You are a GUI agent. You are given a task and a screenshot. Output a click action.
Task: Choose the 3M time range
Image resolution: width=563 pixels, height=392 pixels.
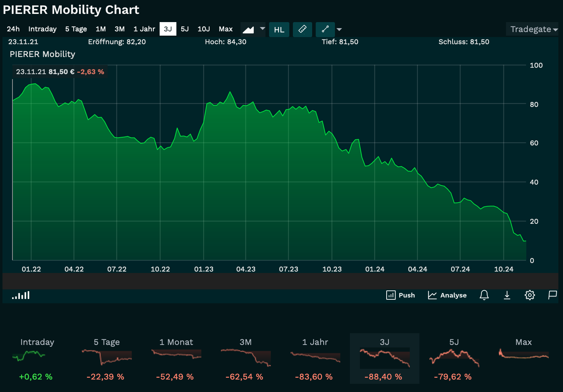pyautogui.click(x=120, y=29)
